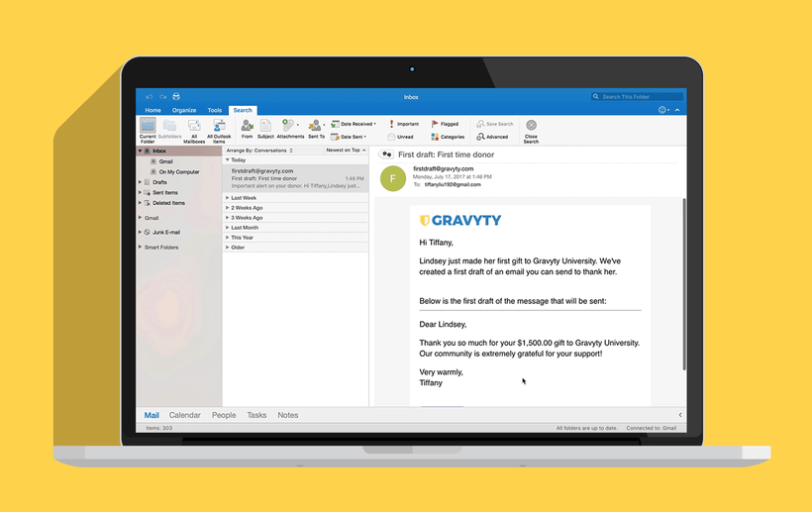Open the Junk E-mail folder

click(x=166, y=233)
